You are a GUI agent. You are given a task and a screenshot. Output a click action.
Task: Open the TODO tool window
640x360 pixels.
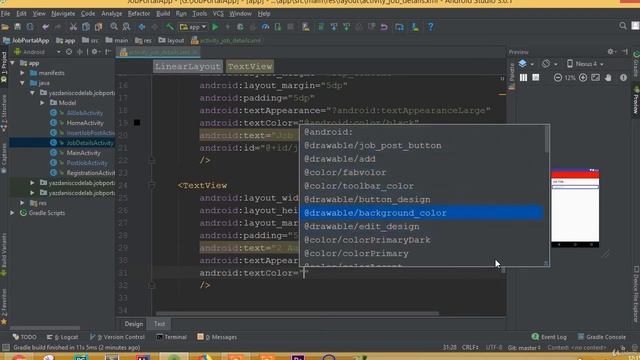click(x=24, y=337)
